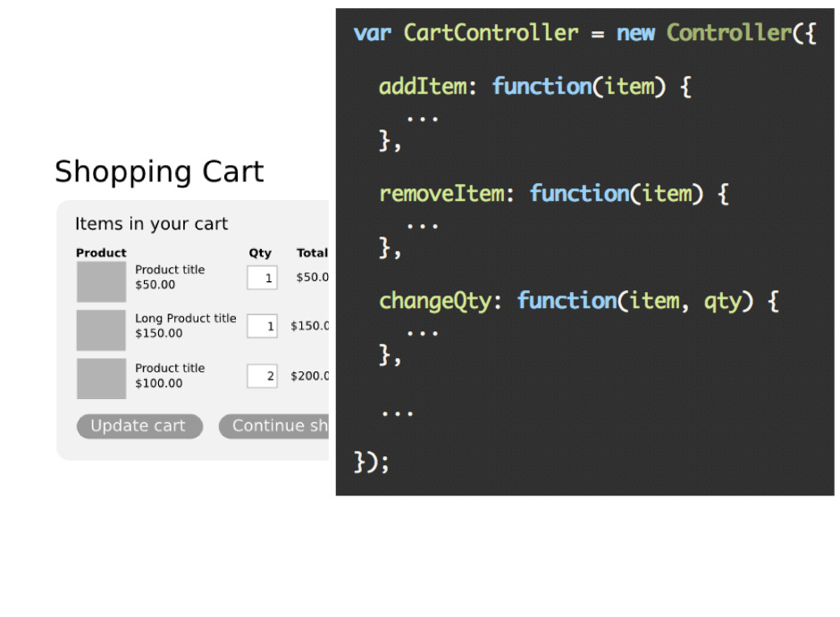
Task: Click the Long Product title name
Action: point(185,318)
